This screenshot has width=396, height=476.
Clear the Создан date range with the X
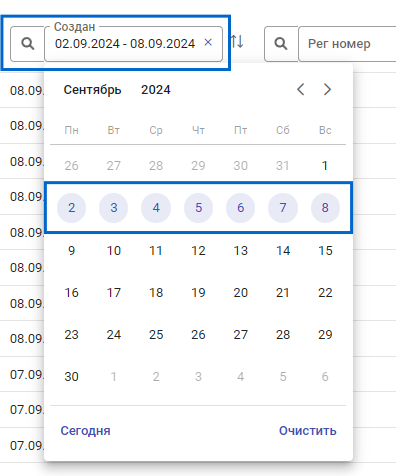[x=208, y=42]
